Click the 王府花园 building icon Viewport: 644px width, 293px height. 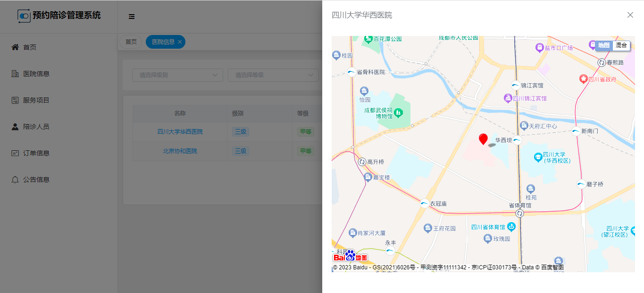point(428,228)
